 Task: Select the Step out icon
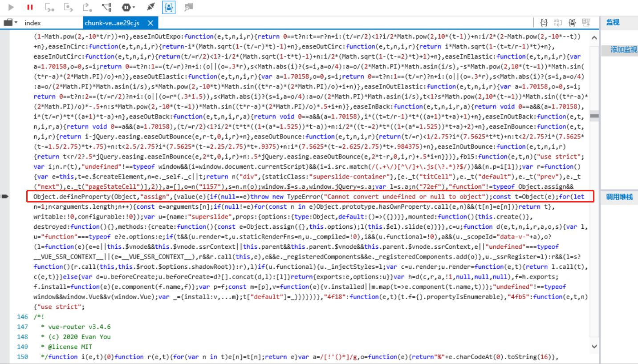86,7
